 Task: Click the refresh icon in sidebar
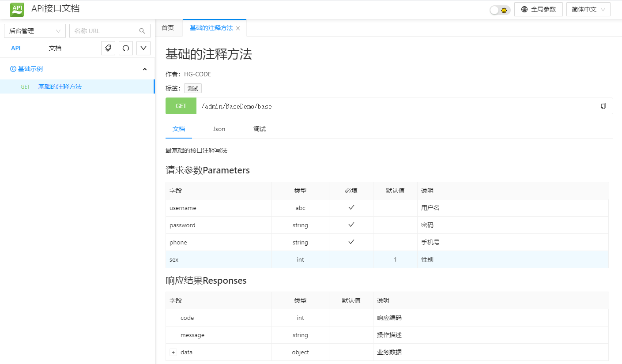pos(126,48)
